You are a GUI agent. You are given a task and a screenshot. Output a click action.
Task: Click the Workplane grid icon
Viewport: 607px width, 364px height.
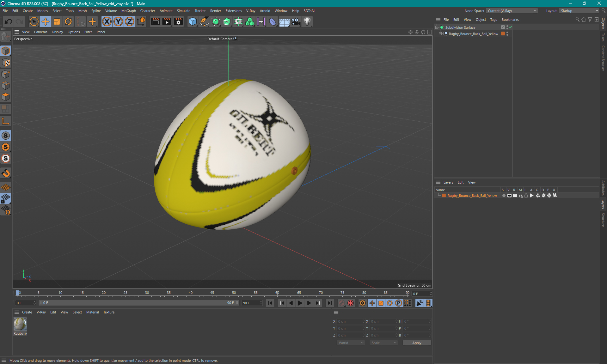[6, 187]
